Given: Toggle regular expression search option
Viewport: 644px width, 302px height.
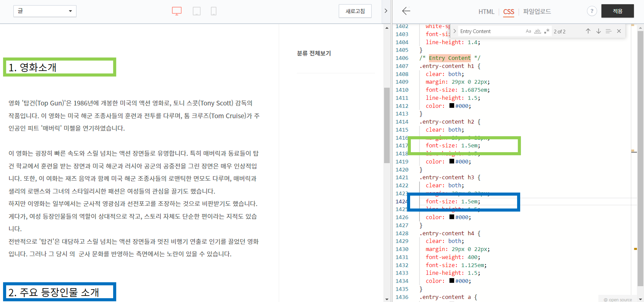Looking at the screenshot, I should pos(547,31).
